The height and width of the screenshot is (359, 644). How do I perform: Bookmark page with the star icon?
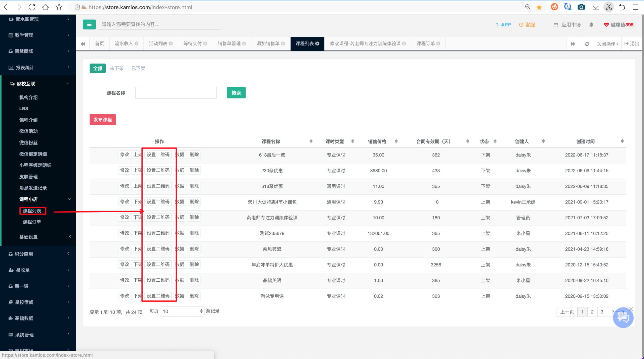(59, 7)
